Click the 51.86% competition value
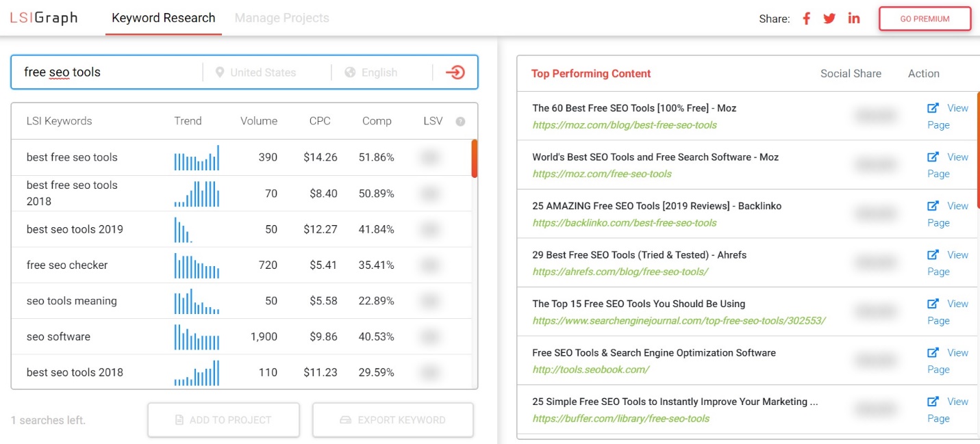980x444 pixels. pyautogui.click(x=377, y=157)
